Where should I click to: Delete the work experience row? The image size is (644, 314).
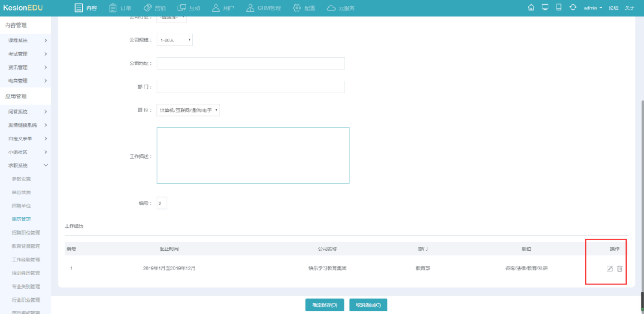(x=620, y=269)
